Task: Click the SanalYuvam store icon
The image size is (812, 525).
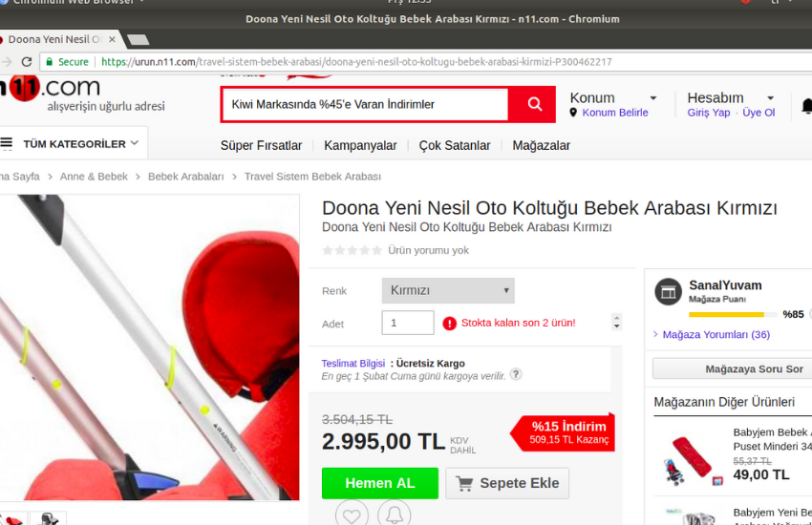Action: pos(669,292)
